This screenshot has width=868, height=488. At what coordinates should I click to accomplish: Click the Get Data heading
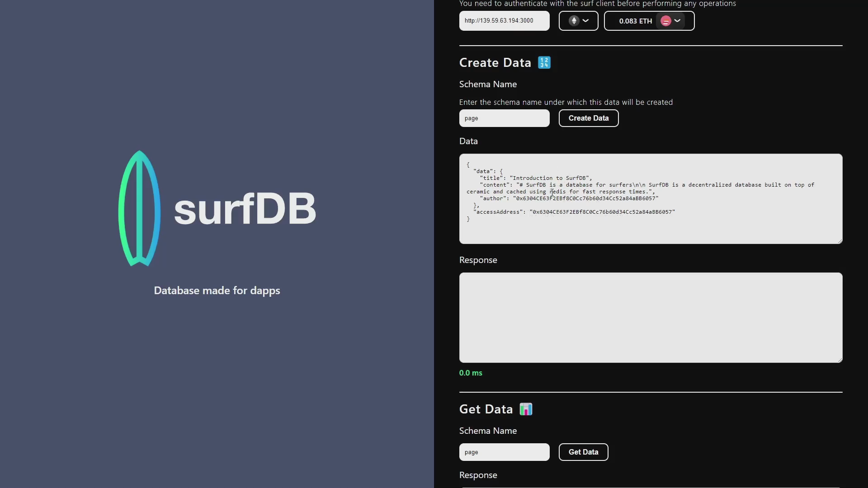[x=486, y=409]
